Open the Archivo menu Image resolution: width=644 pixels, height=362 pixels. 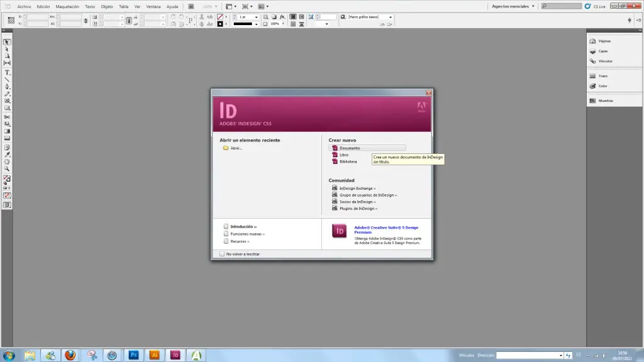pyautogui.click(x=24, y=6)
